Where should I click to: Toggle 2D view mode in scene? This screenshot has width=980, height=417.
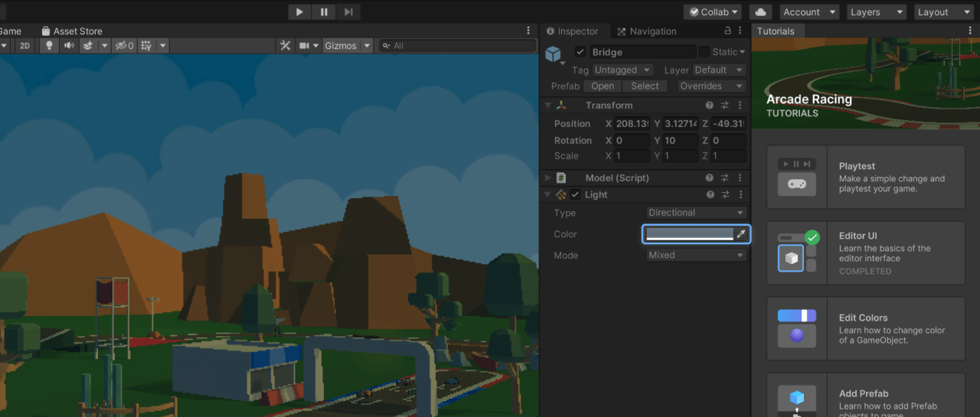point(24,46)
